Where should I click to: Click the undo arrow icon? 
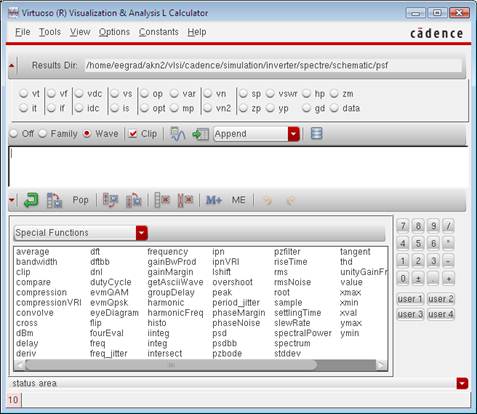point(268,200)
